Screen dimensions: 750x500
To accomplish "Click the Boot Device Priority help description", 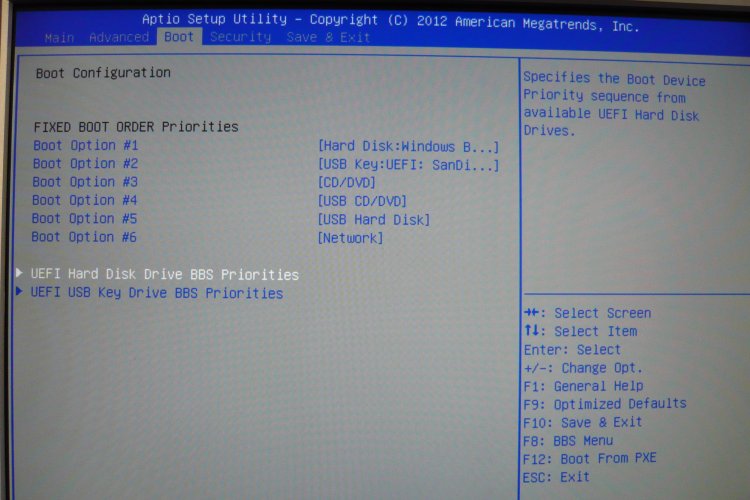I will tap(614, 104).
